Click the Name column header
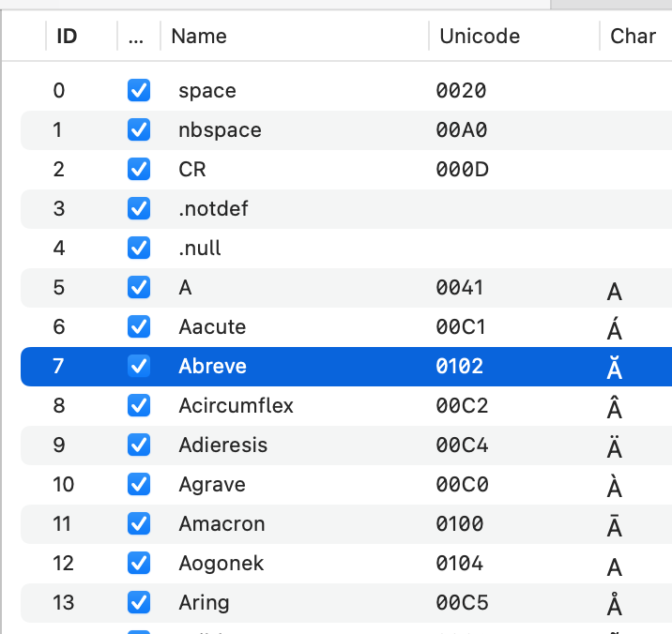The height and width of the screenshot is (634, 672). 199,38
